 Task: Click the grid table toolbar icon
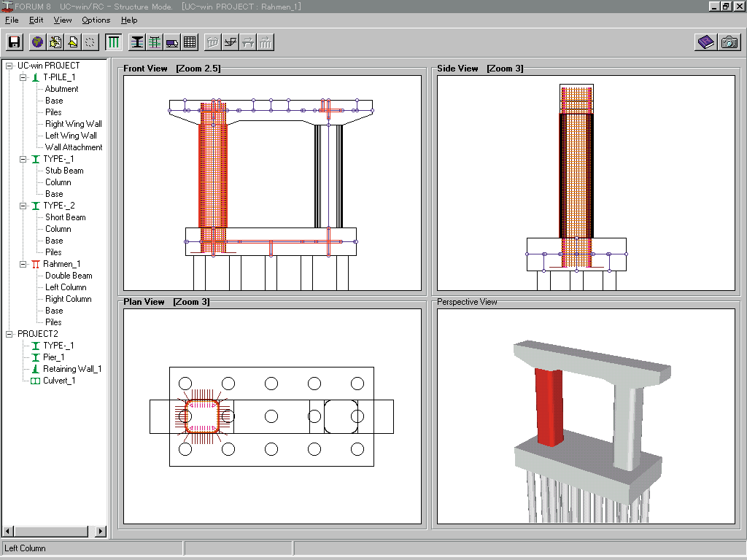click(190, 42)
